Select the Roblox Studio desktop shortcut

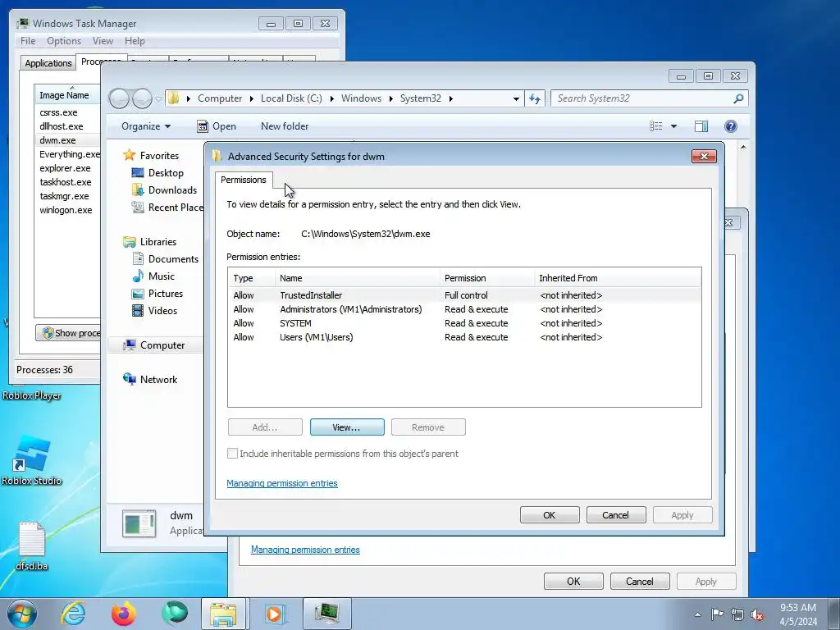click(x=32, y=461)
